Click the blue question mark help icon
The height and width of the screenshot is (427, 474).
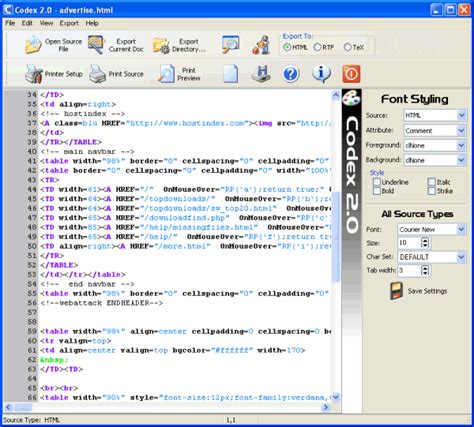[291, 74]
